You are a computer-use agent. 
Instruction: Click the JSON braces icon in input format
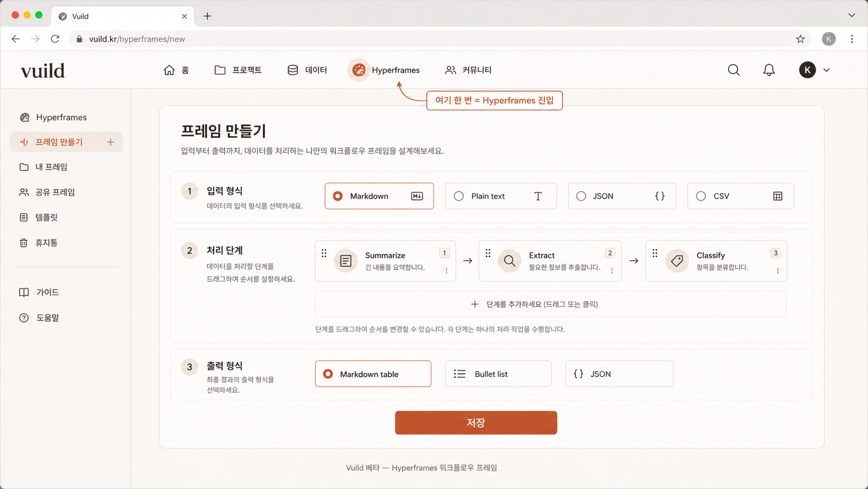pos(660,196)
